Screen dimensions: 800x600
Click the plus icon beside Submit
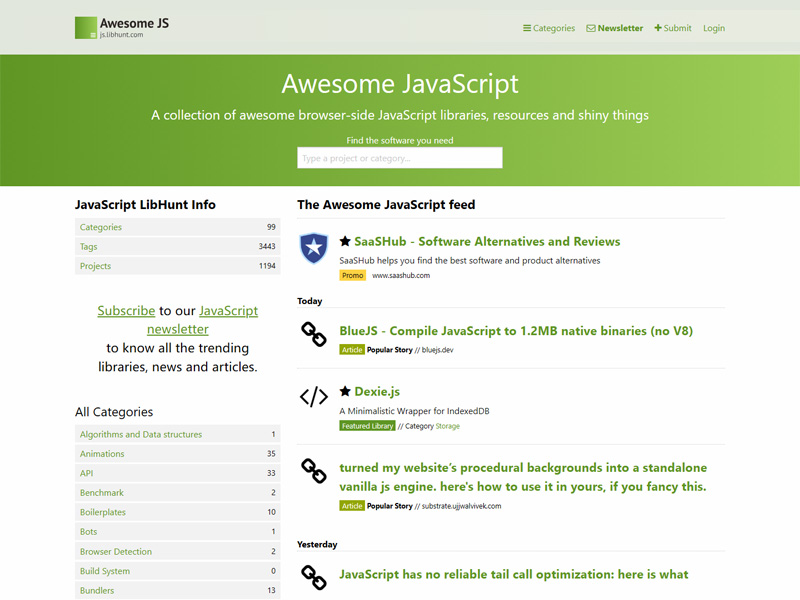pos(658,28)
